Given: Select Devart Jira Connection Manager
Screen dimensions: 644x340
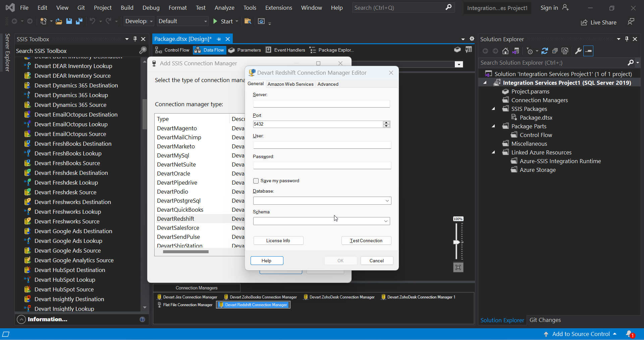Looking at the screenshot, I should [187, 297].
